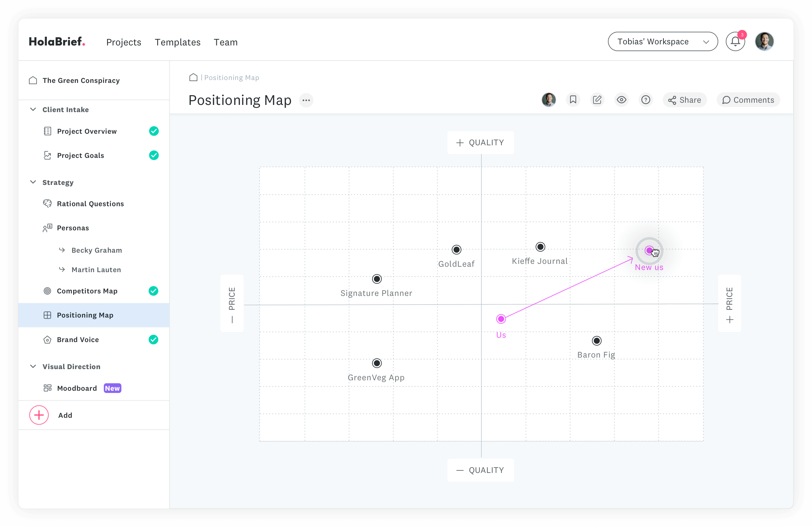This screenshot has height=527, width=812.
Task: Toggle preview with the eye icon
Action: [x=622, y=100]
